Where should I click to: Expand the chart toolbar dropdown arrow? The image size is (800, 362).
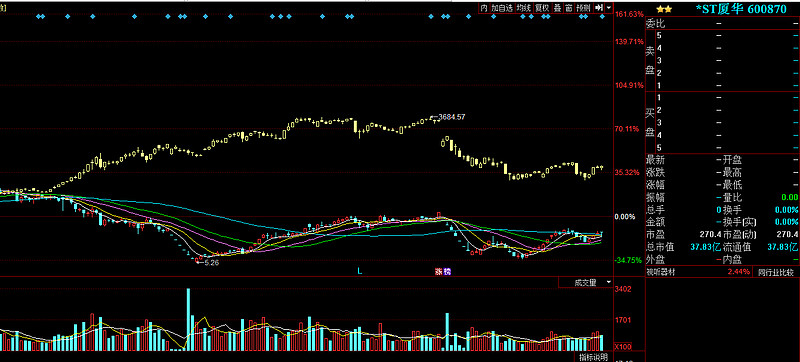(x=608, y=8)
